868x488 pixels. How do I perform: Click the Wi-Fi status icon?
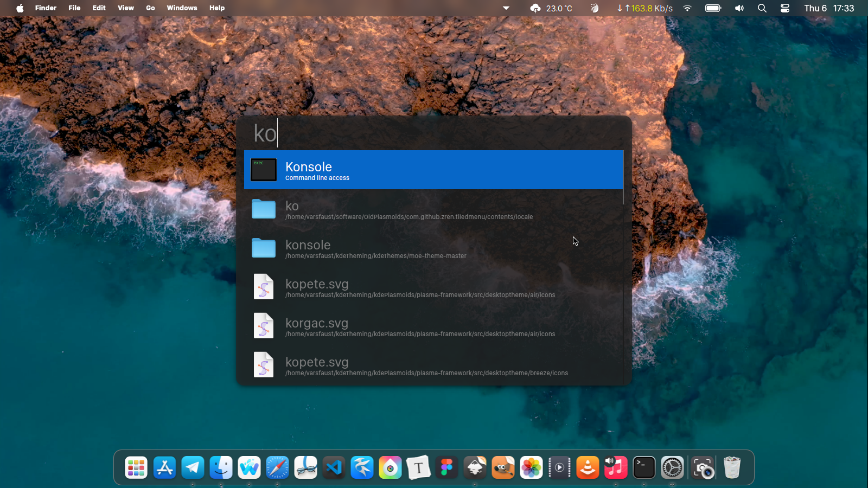coord(687,8)
